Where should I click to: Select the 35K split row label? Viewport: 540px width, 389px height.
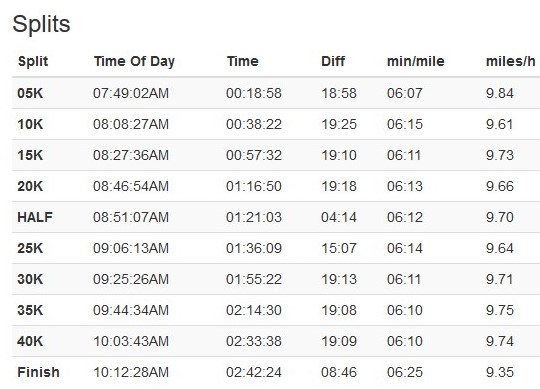click(x=30, y=310)
